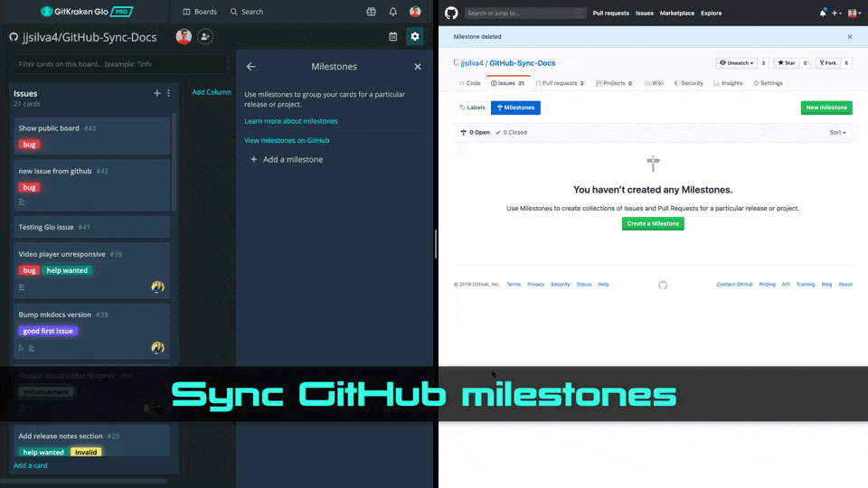868x488 pixels.
Task: Open GitHub create new plus dropdown
Action: (836, 13)
